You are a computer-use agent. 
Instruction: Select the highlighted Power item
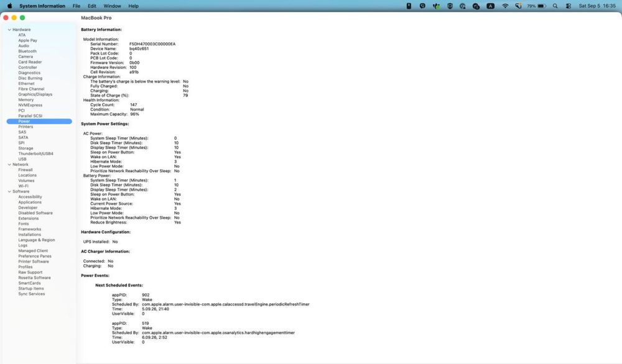click(39, 121)
